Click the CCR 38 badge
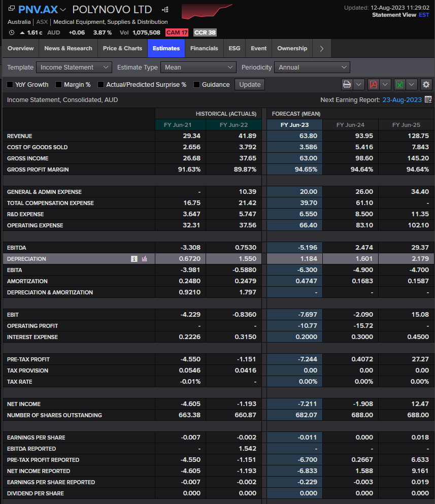The width and height of the screenshot is (435, 504). 205,32
